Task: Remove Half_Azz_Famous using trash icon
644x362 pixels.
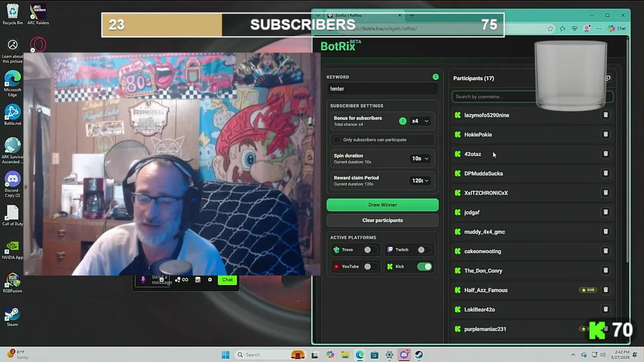Action: (606, 290)
